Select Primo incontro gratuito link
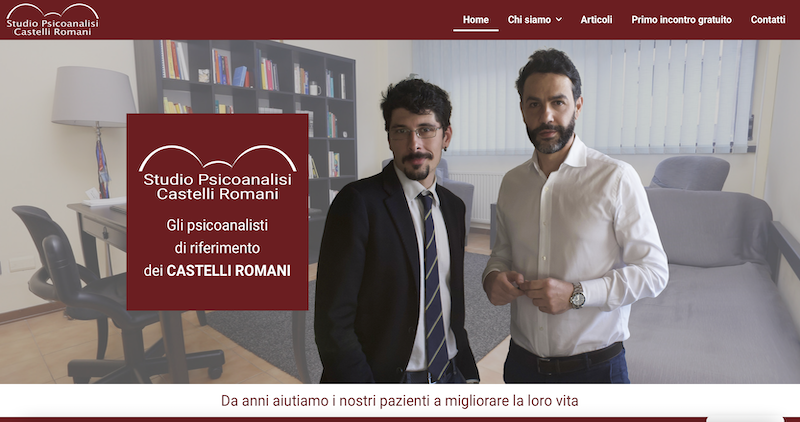Screen dimensions: 800x422 point(681,20)
